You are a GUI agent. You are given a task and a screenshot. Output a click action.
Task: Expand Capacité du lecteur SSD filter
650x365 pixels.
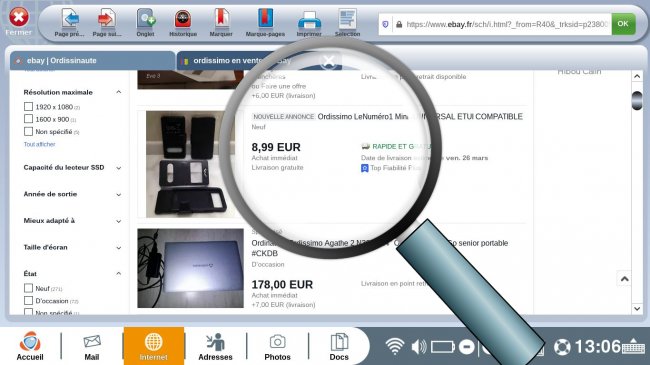119,168
